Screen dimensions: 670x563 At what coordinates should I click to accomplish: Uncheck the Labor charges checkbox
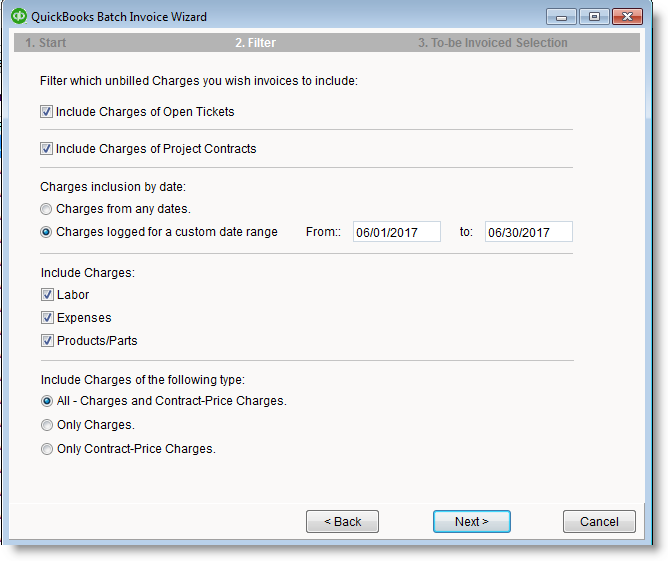(47, 295)
